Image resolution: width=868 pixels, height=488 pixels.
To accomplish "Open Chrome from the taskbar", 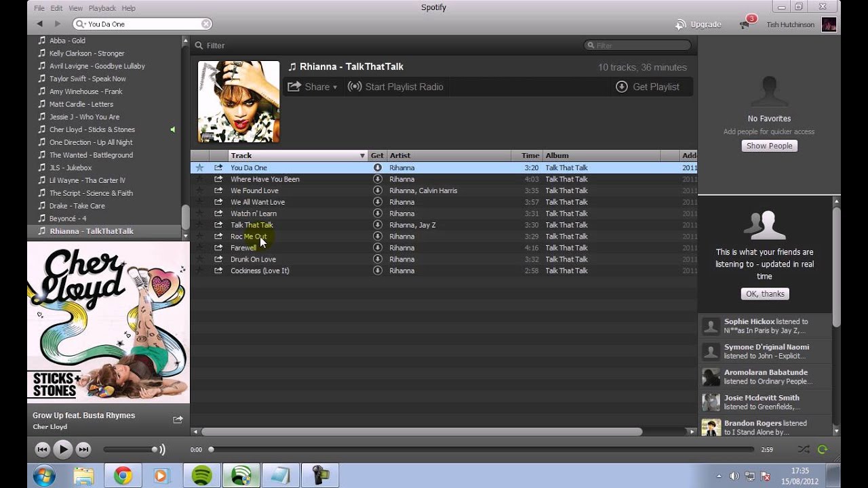I will coord(123,476).
